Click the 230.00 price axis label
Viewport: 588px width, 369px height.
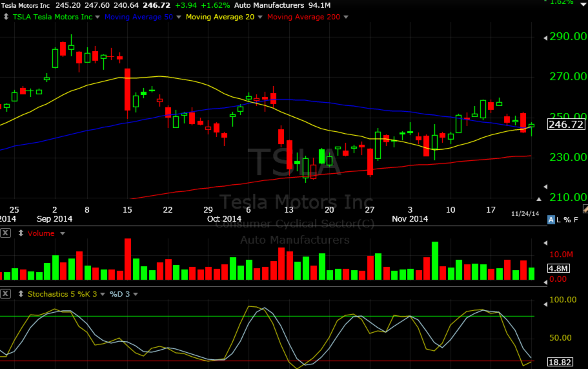click(x=568, y=157)
